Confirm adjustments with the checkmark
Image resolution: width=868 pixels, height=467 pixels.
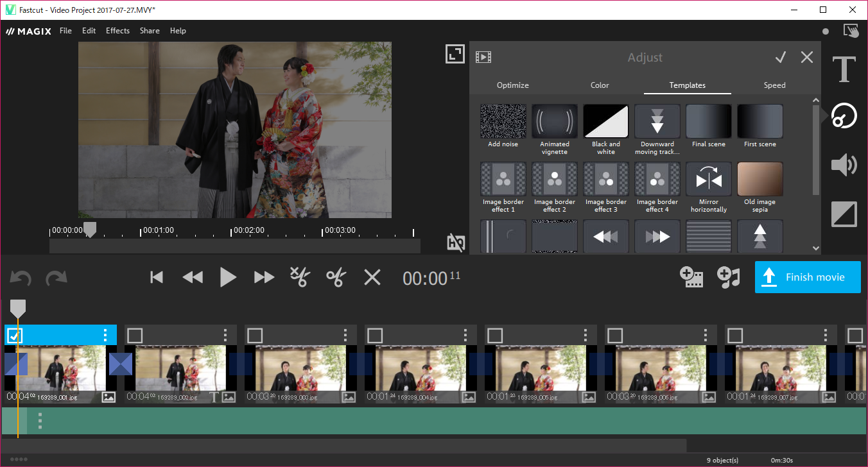[x=781, y=57]
